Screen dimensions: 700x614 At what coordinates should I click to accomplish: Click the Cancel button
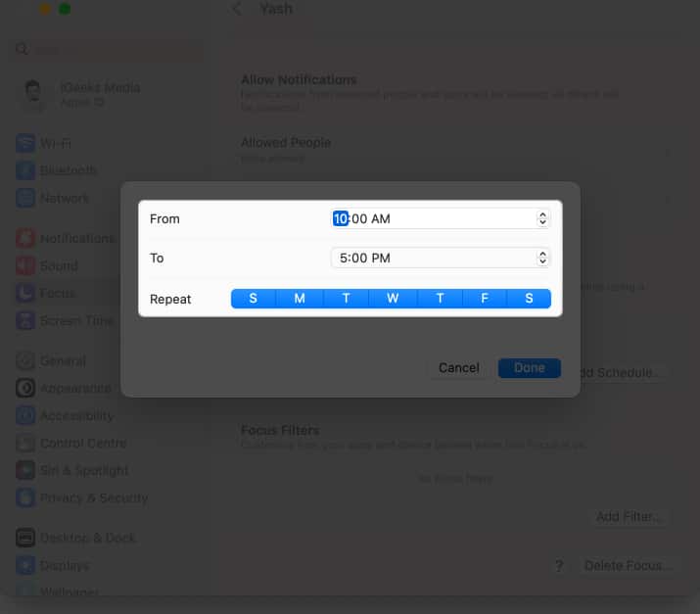pos(459,368)
